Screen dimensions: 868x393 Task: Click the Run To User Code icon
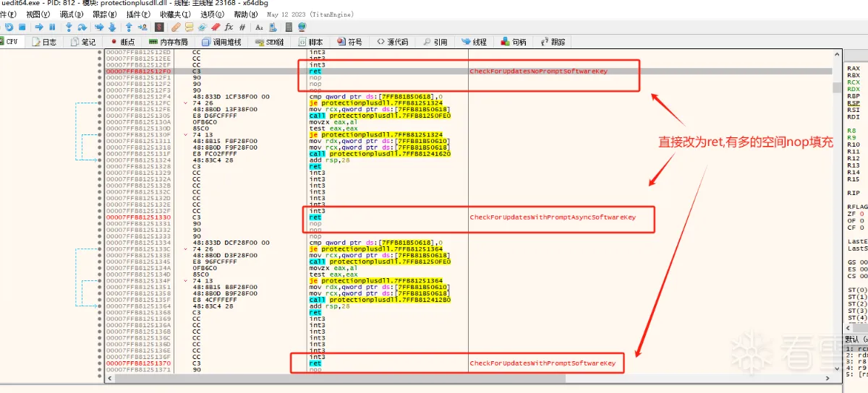tap(142, 27)
